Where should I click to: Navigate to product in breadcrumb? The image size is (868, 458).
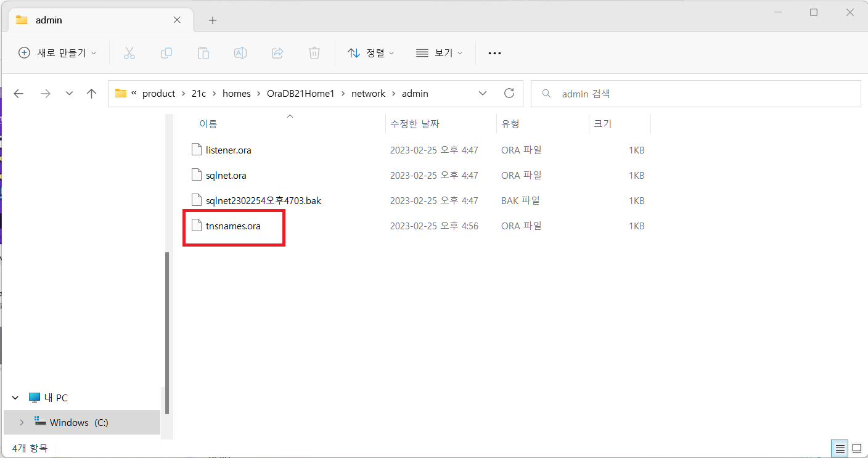pyautogui.click(x=159, y=94)
